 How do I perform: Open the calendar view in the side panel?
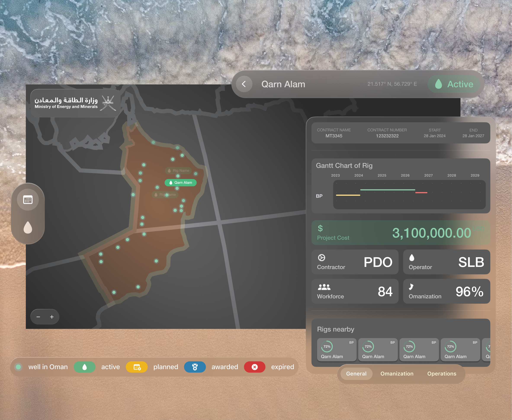28,200
